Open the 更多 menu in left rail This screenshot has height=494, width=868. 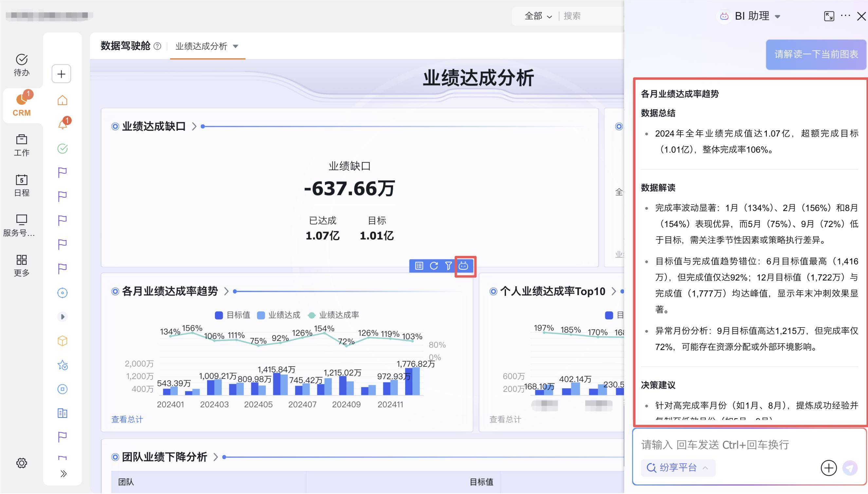22,265
